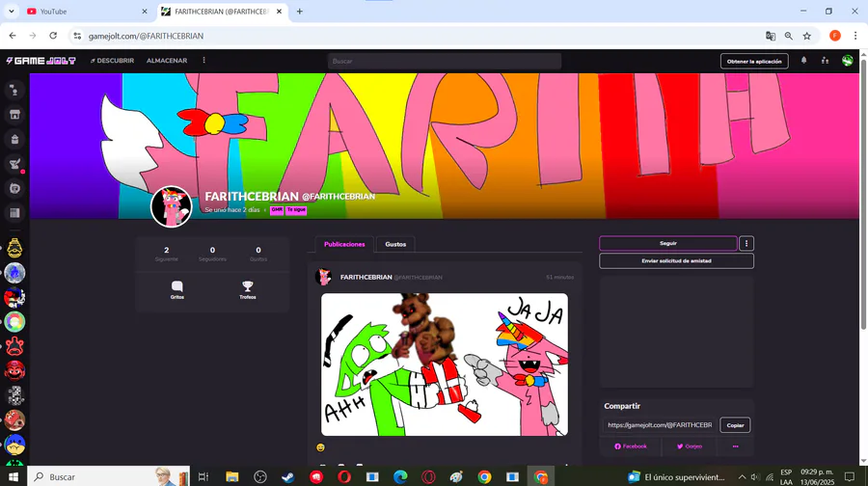Reload the current page
868x486 pixels.
(x=53, y=36)
